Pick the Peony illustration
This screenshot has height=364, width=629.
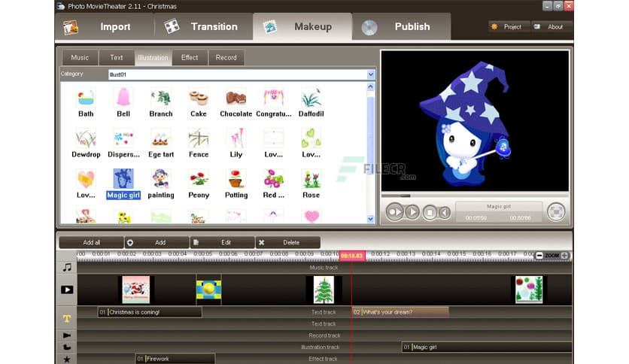click(x=199, y=179)
